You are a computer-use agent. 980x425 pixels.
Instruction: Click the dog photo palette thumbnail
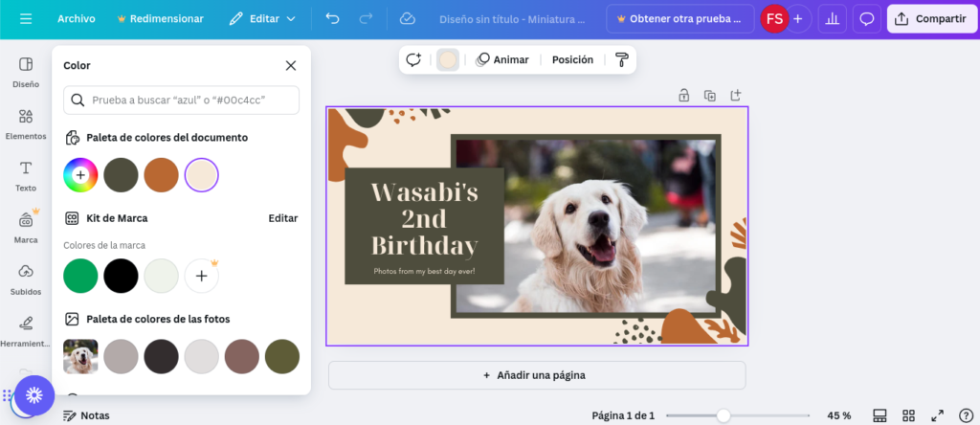(80, 356)
